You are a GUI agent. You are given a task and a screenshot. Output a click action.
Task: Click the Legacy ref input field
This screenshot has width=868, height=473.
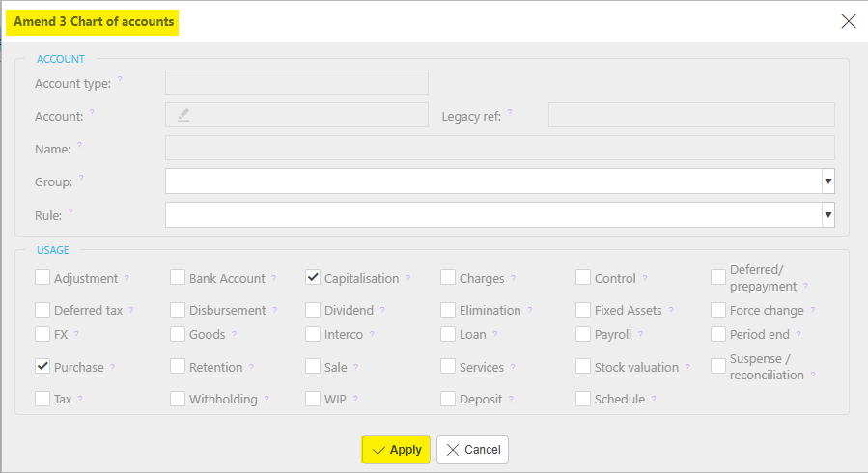coord(691,115)
